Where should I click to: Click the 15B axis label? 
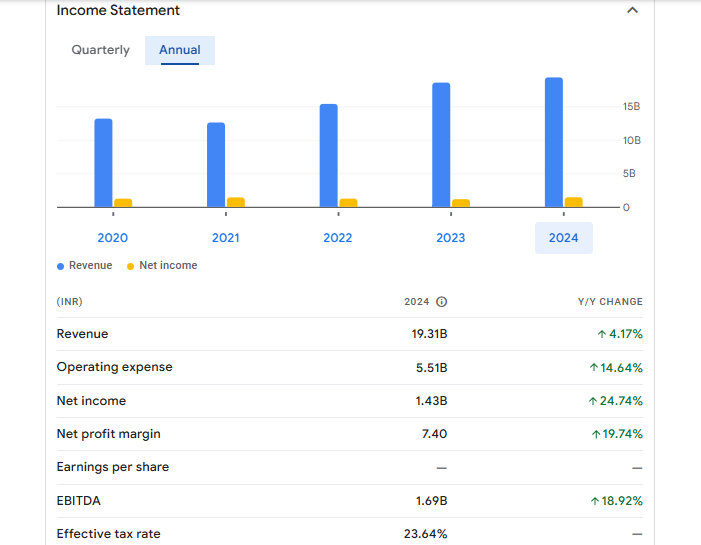[631, 106]
